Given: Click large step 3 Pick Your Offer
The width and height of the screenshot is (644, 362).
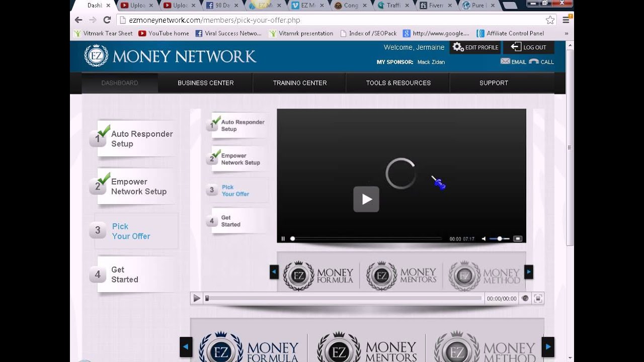Looking at the screenshot, I should [x=133, y=231].
